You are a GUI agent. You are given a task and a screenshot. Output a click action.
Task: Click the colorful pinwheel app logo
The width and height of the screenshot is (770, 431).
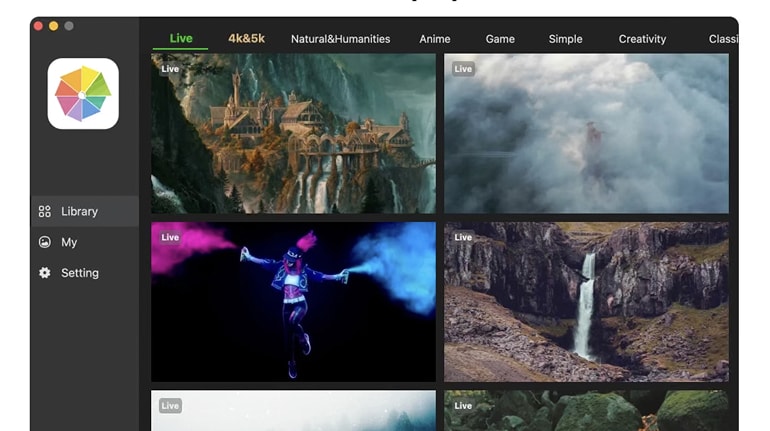click(x=83, y=94)
